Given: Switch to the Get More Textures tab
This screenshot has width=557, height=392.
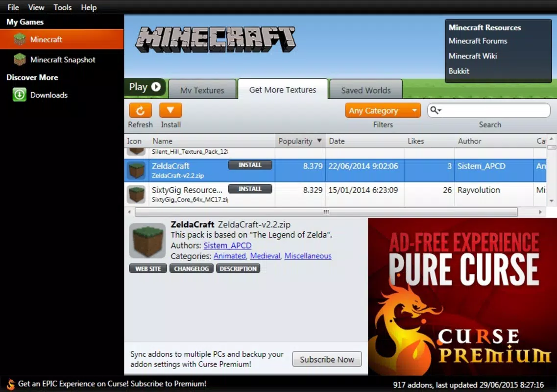Looking at the screenshot, I should click(x=283, y=89).
